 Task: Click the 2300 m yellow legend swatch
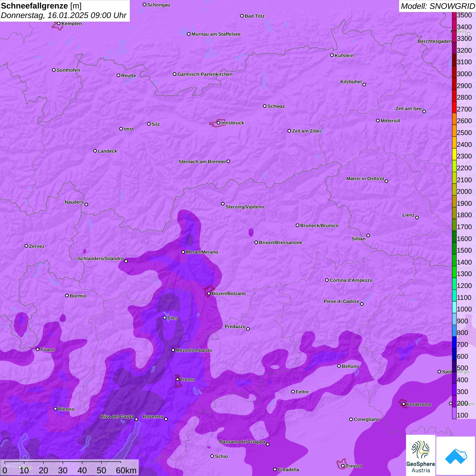(454, 154)
